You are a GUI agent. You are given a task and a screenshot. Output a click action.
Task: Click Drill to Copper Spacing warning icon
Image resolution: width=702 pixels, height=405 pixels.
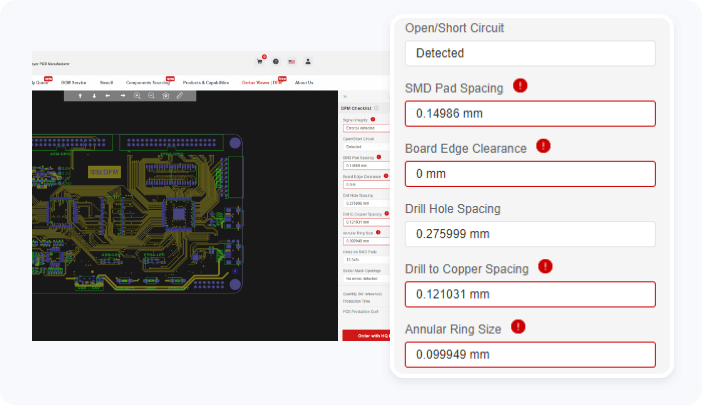546,266
